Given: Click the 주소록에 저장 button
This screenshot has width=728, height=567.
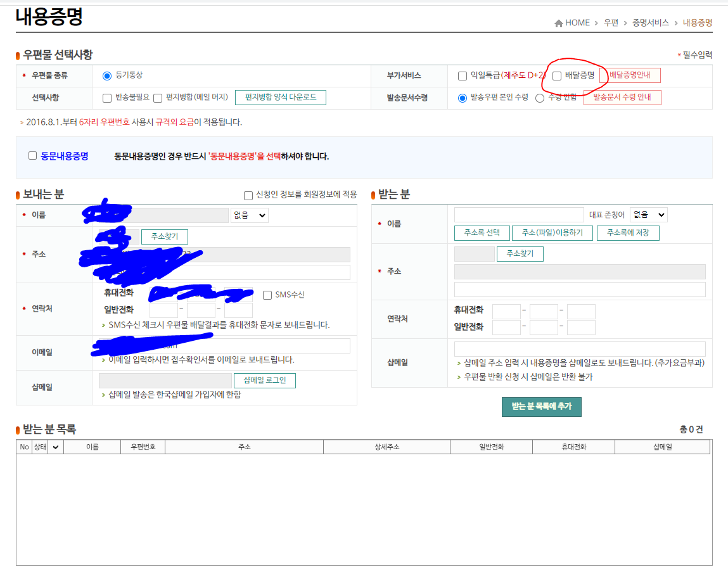Looking at the screenshot, I should pyautogui.click(x=628, y=233).
